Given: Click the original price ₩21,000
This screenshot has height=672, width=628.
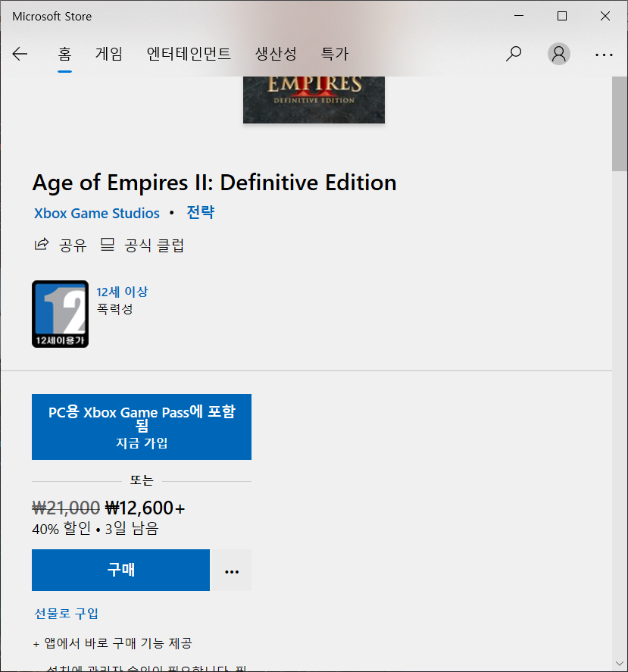Looking at the screenshot, I should coord(66,508).
